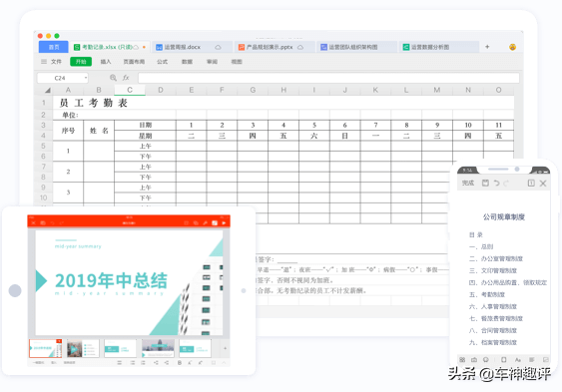The height and width of the screenshot is (392, 562).
Task: Select the first slide thumbnail 2019年中总结
Action: (x=45, y=348)
